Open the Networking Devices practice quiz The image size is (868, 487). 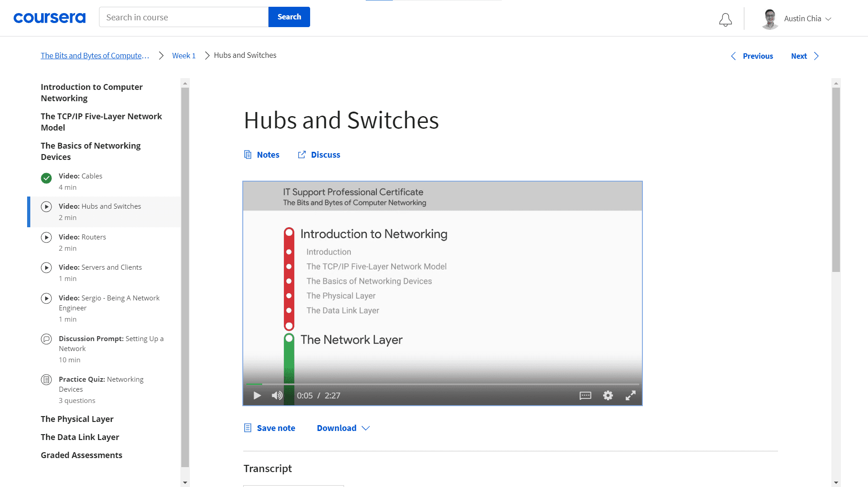tap(101, 384)
